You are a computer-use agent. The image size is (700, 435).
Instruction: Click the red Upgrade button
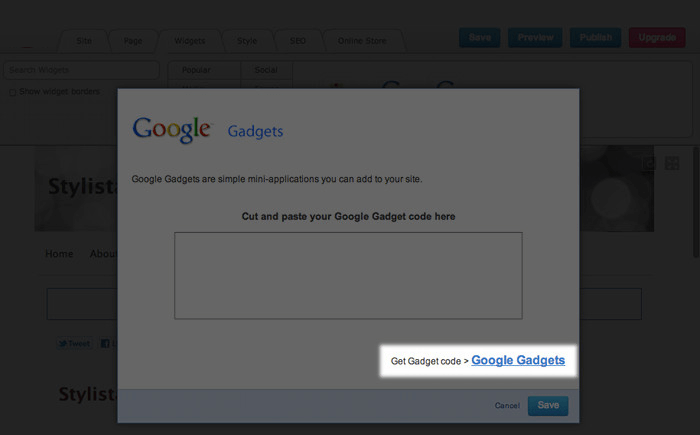tap(657, 38)
